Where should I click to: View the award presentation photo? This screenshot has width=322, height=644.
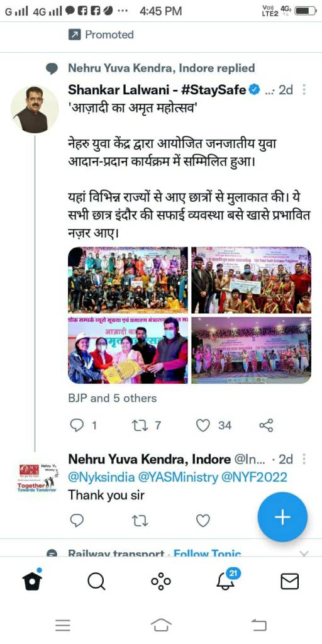(128, 350)
